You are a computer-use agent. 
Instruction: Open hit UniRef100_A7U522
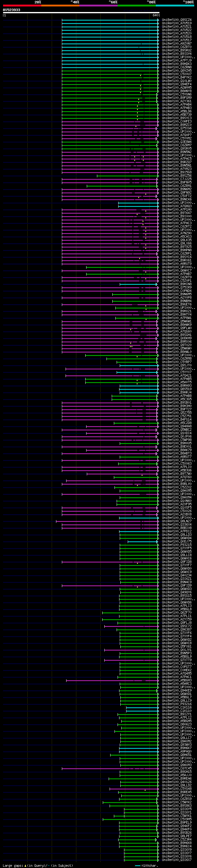176,30
